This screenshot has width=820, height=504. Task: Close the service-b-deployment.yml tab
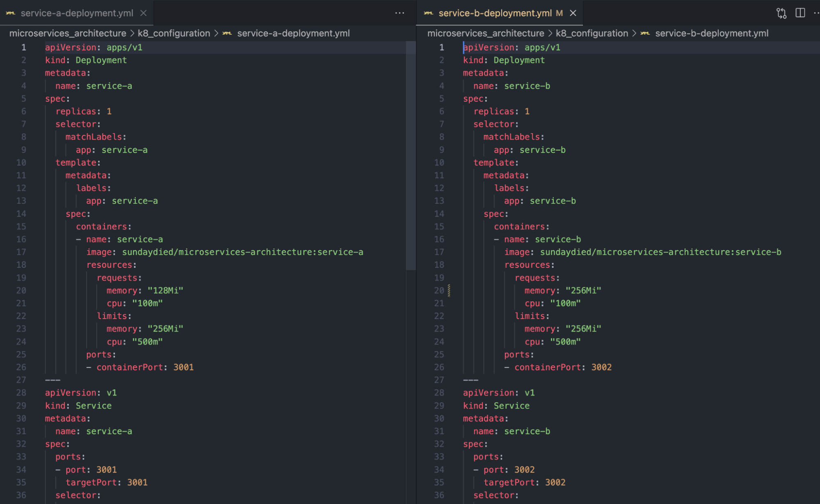573,13
